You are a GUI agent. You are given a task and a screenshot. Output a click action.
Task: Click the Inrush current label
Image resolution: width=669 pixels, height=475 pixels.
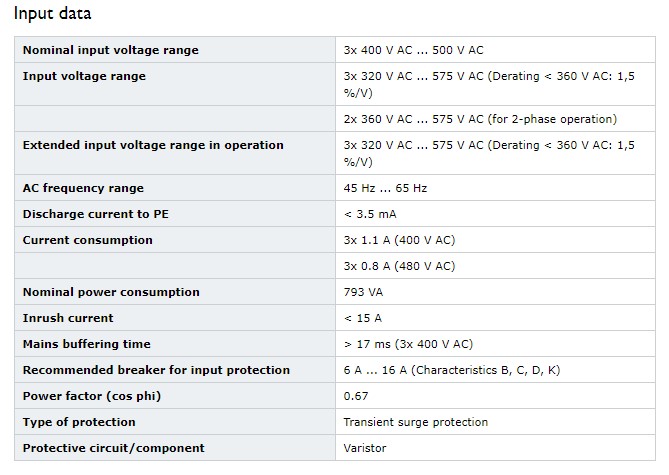click(x=68, y=318)
